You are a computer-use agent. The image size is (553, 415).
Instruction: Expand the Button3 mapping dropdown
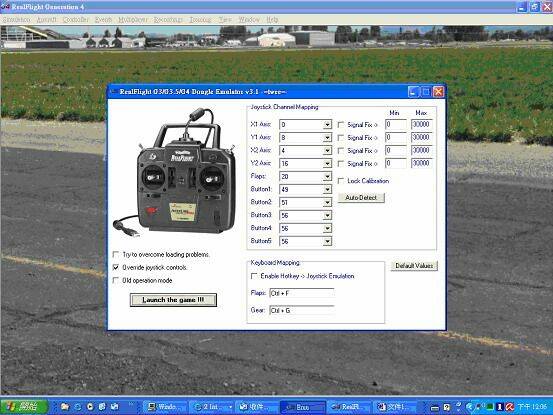327,215
